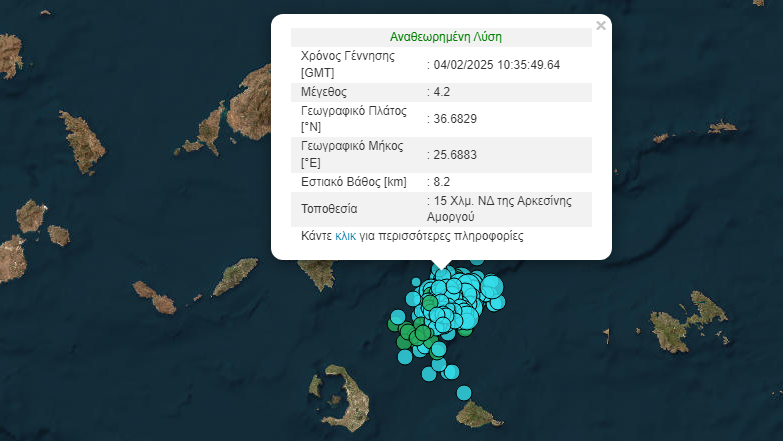Viewport: 783px width, 441px height.
Task: Click the 'κλικ' link for more information
Action: point(345,237)
